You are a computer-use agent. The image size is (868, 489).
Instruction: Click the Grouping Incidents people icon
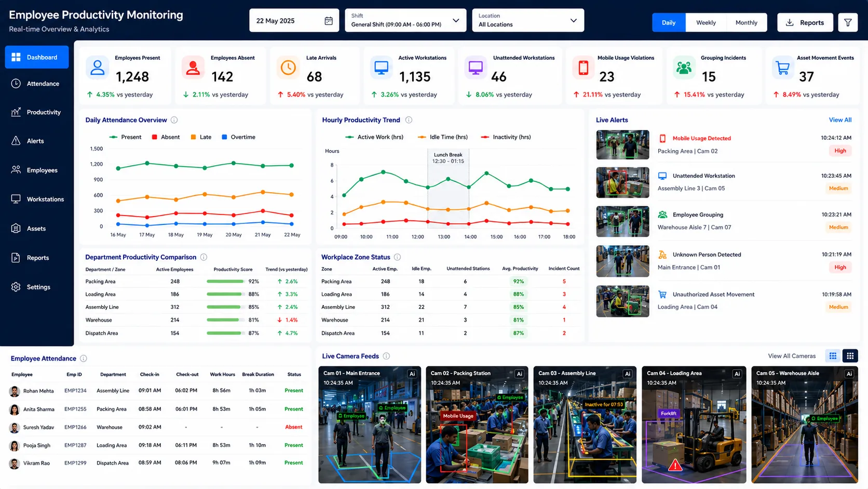(x=684, y=68)
